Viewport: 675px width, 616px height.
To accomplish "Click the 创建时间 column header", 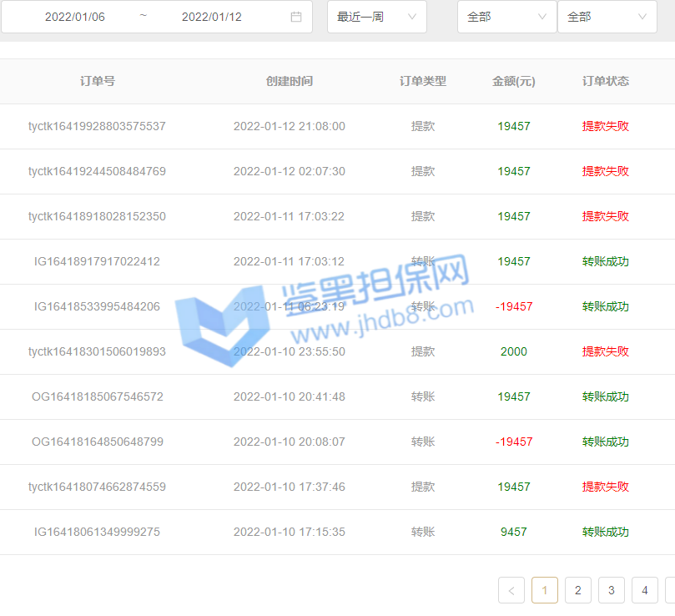I will coord(290,81).
